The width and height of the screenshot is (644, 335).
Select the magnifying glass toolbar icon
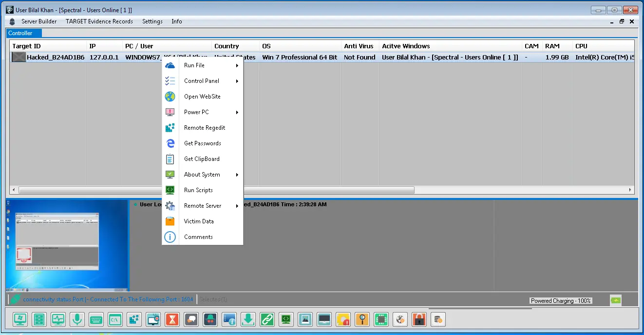coord(362,319)
